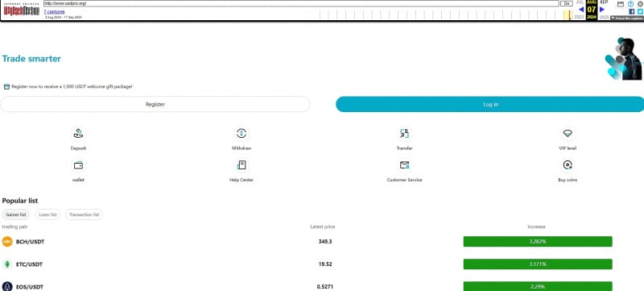The image size is (644, 291).
Task: Click the AUG 07 2024 capture date
Action: [592, 10]
